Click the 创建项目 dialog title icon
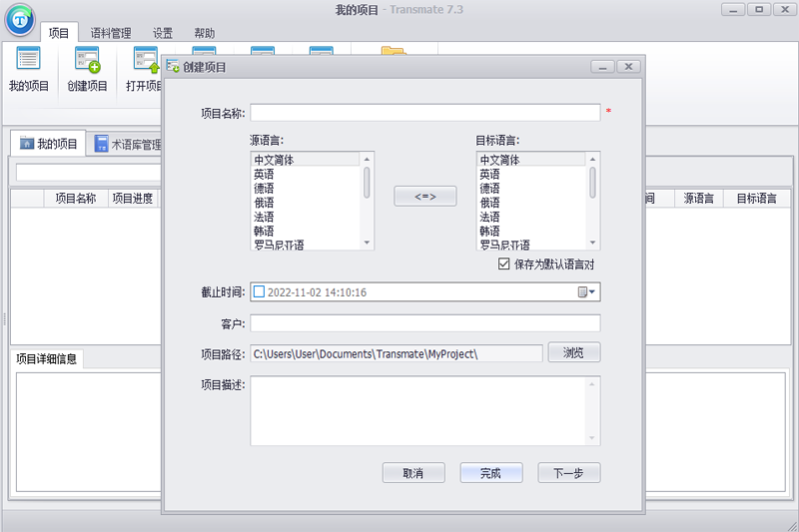 [173, 67]
